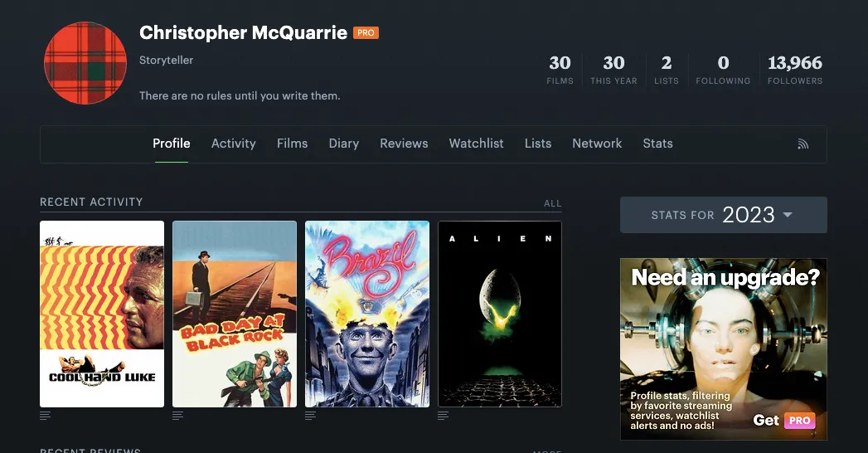868x453 pixels.
Task: Open the 2 Lists stat
Action: click(666, 70)
